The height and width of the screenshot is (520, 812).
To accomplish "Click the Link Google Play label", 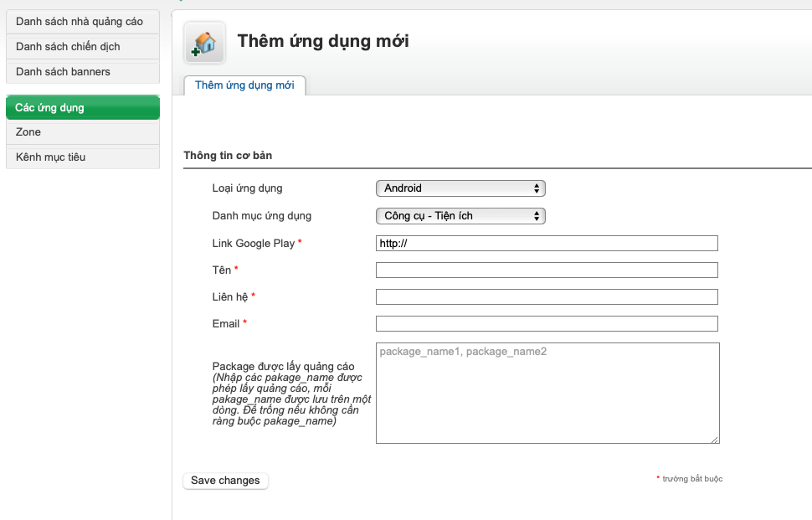I will pos(254,244).
